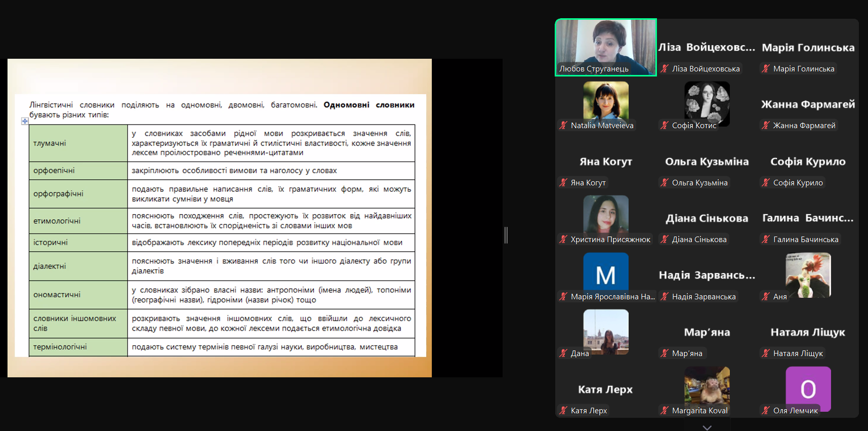Click muted mic icon beside Марія Голинська

(x=766, y=69)
